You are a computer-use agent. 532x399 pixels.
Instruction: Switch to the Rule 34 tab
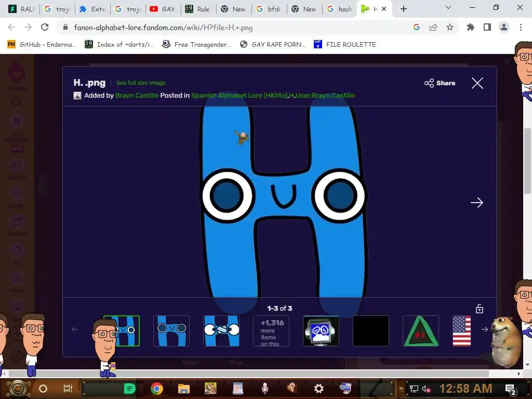pyautogui.click(x=198, y=9)
